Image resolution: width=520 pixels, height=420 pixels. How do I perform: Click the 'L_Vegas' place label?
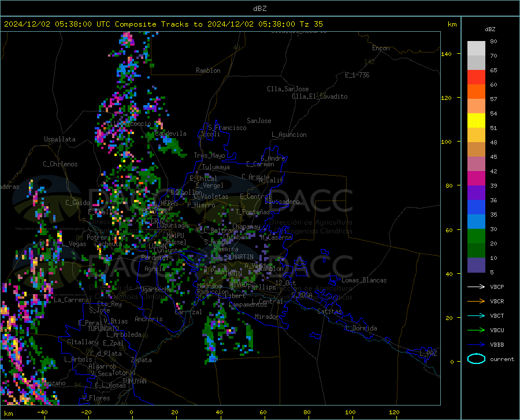coord(74,244)
